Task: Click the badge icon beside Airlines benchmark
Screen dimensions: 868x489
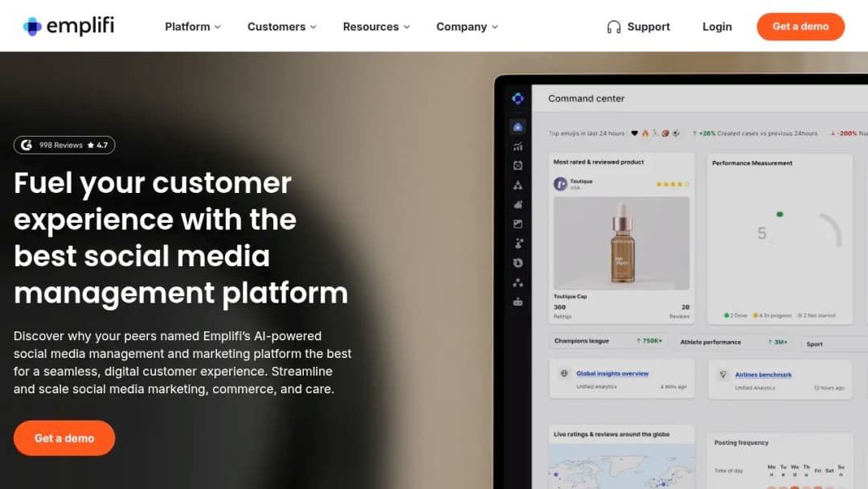Action: click(x=723, y=374)
